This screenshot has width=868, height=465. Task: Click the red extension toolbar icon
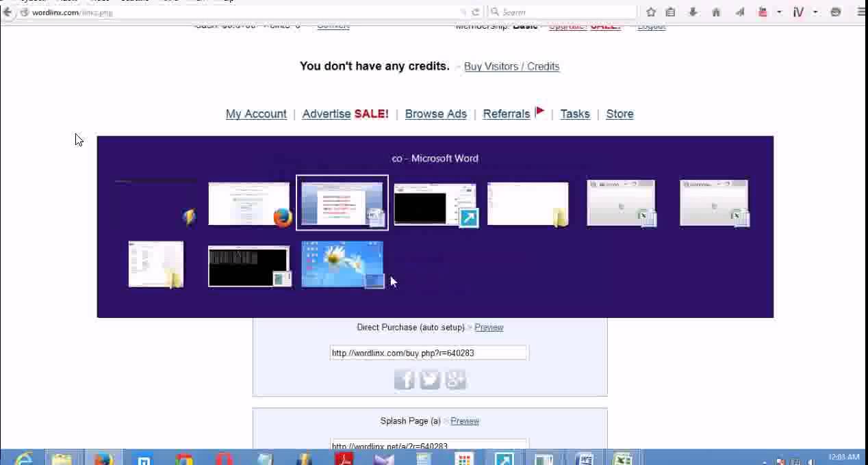[x=763, y=12]
